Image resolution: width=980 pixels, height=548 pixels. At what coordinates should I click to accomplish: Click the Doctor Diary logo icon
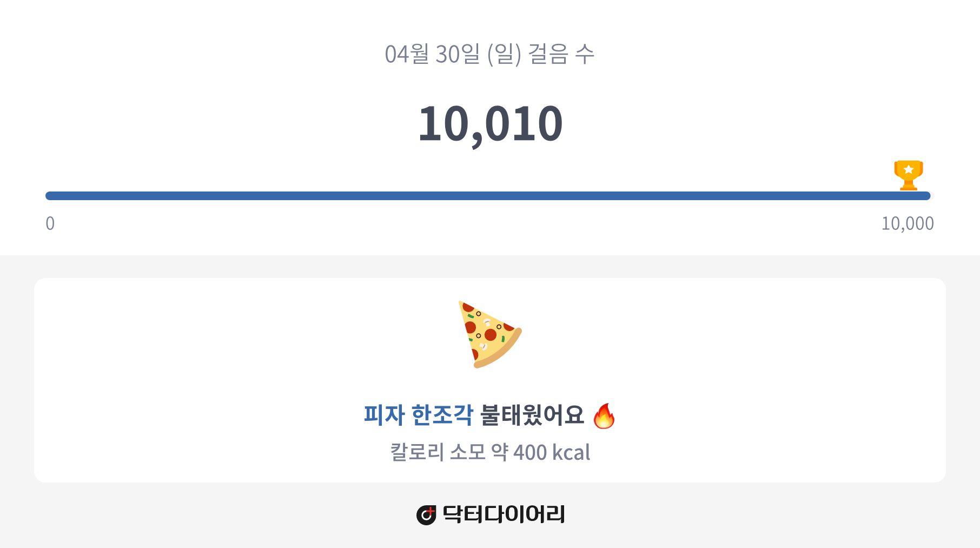pos(426,514)
